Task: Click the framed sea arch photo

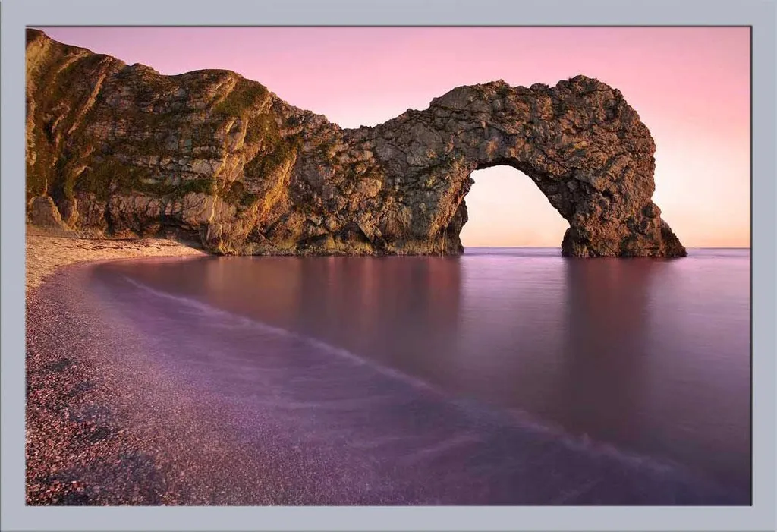Action: tap(388, 266)
